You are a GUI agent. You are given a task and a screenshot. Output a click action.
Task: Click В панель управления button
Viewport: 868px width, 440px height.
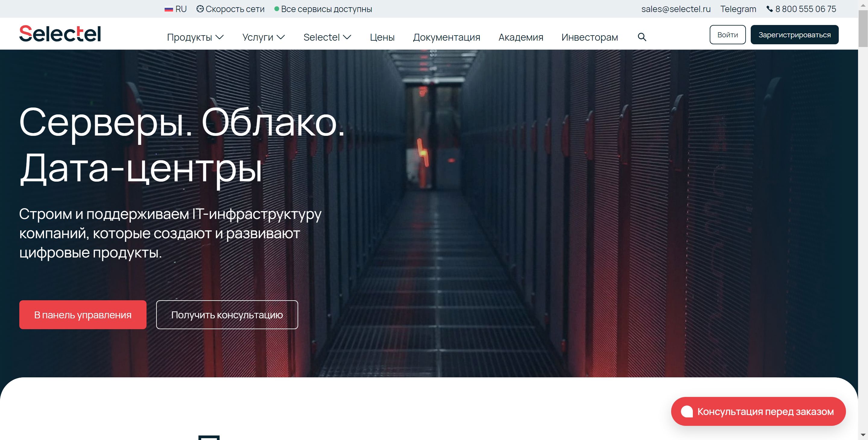coord(83,314)
